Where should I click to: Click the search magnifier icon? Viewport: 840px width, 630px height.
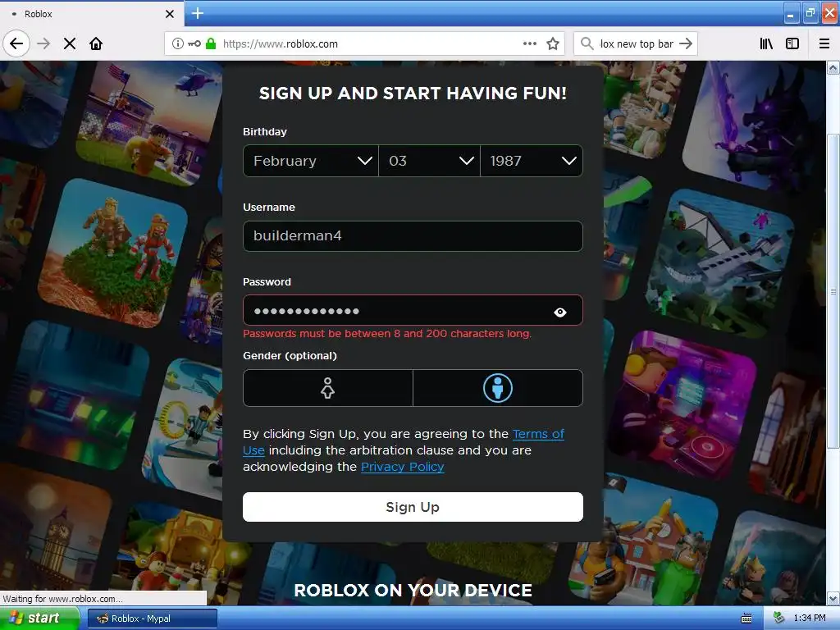(587, 43)
